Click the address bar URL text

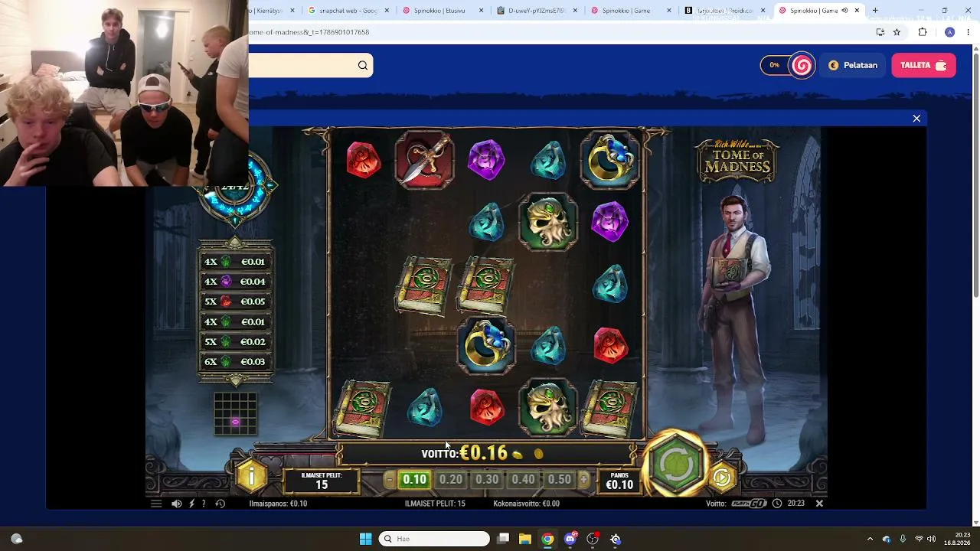pos(309,32)
